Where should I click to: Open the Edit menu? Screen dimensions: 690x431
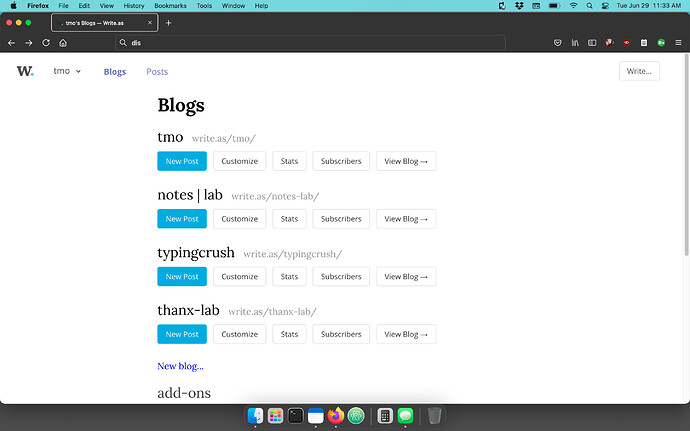click(84, 6)
